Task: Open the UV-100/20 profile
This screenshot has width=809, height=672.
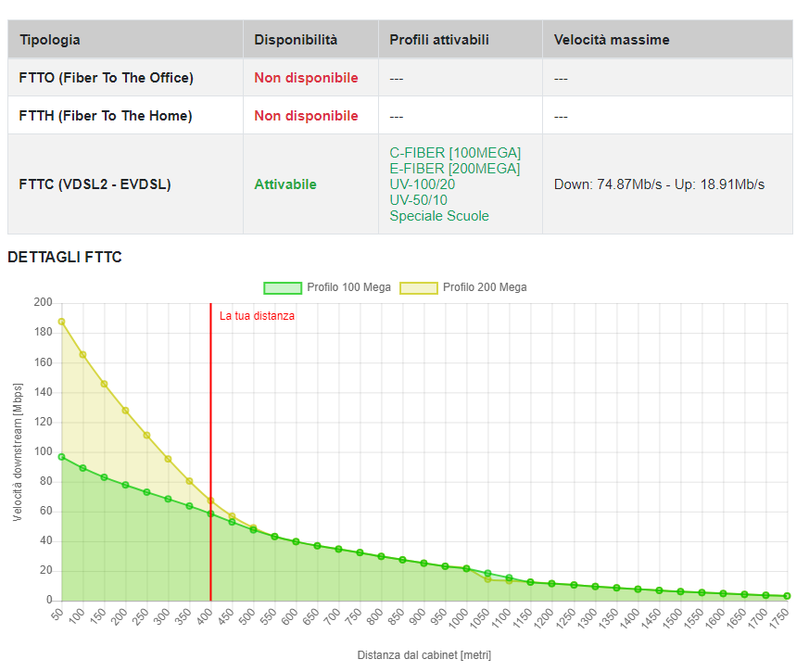Action: [422, 184]
